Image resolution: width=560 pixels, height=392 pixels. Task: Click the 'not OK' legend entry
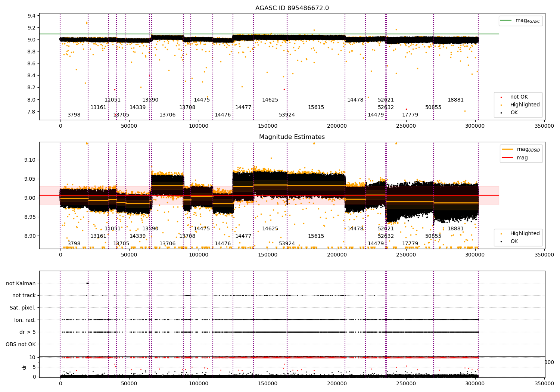515,97
